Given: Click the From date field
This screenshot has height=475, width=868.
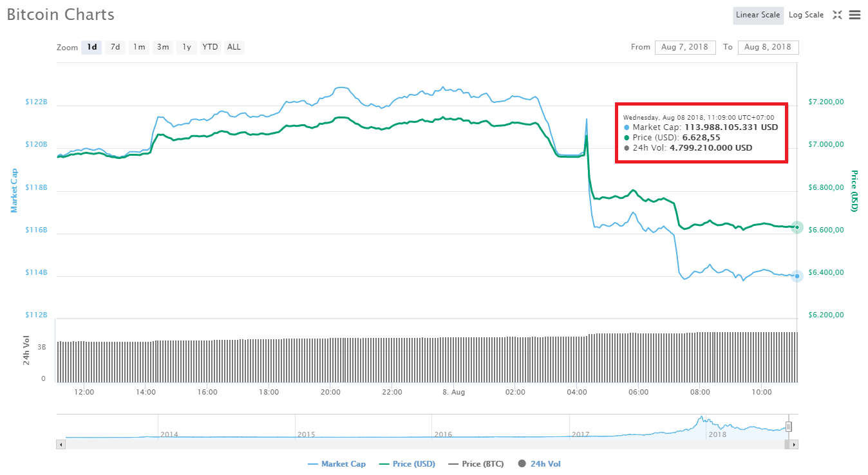Looking at the screenshot, I should (x=685, y=47).
